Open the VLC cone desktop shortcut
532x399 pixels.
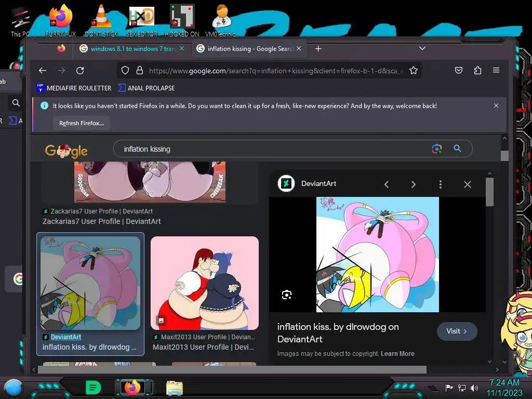pyautogui.click(x=101, y=20)
